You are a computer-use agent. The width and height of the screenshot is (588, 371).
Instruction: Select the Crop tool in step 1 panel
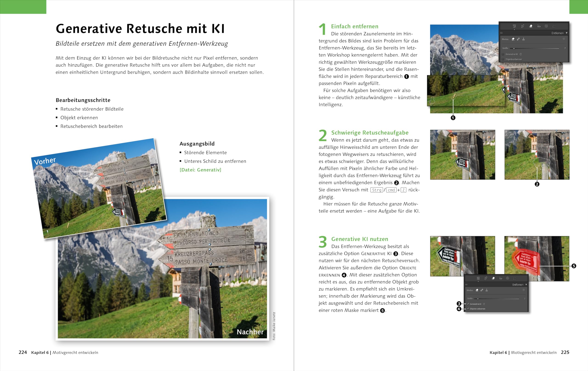[x=523, y=26]
